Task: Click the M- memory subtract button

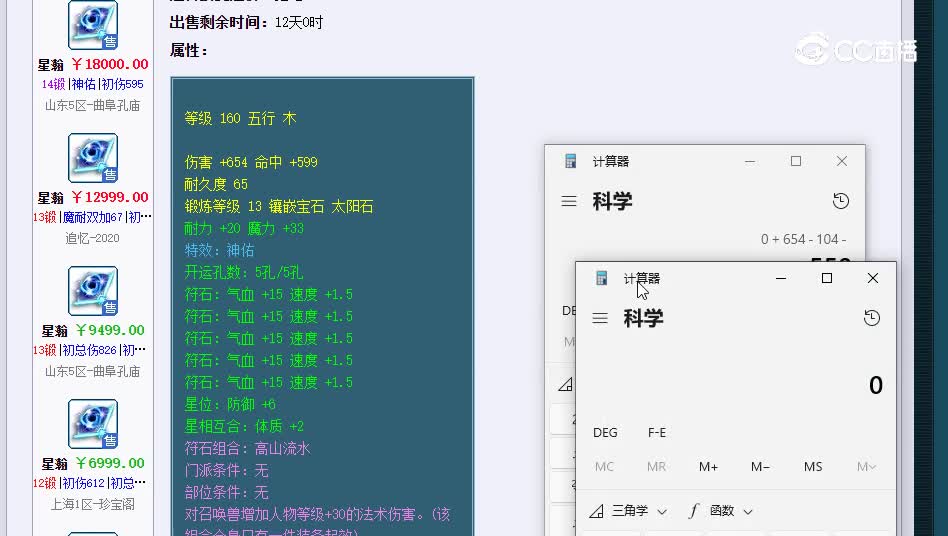Action: click(x=760, y=467)
